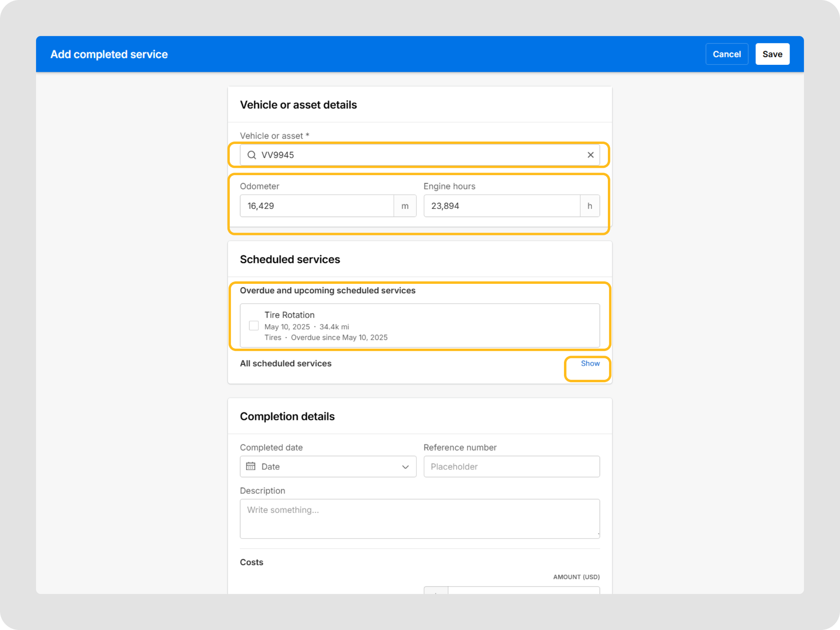Click the Cancel button in the header

pyautogui.click(x=727, y=54)
